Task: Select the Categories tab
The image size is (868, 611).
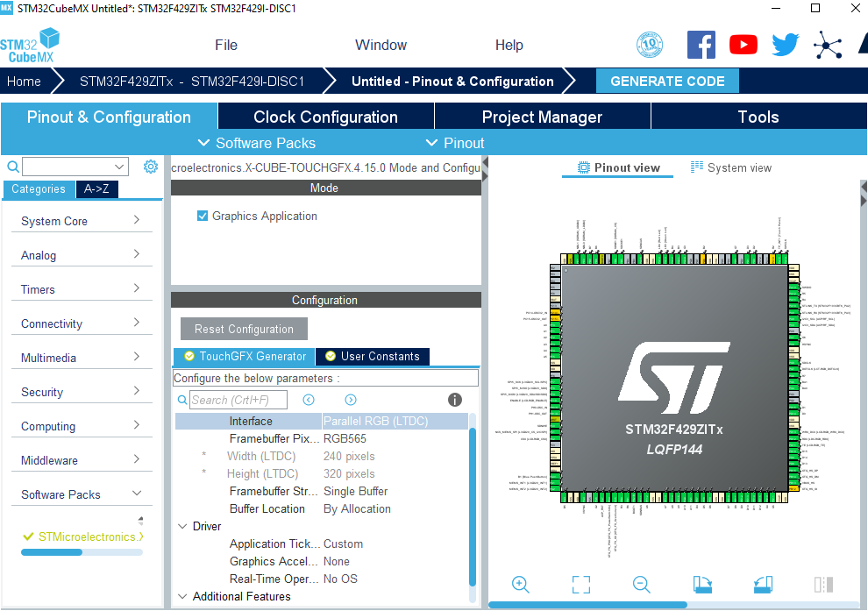Action: tap(39, 188)
